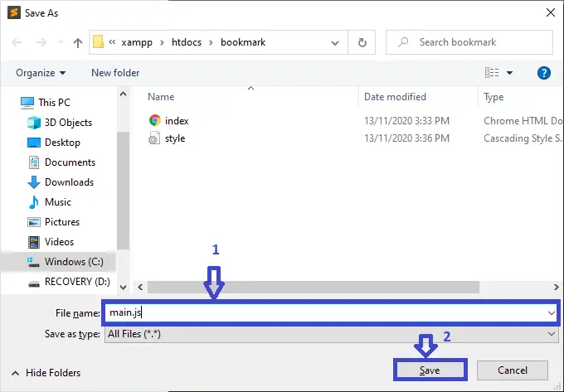Open the Save as type dropdown
Screen dimensions: 564x392
pos(331,334)
